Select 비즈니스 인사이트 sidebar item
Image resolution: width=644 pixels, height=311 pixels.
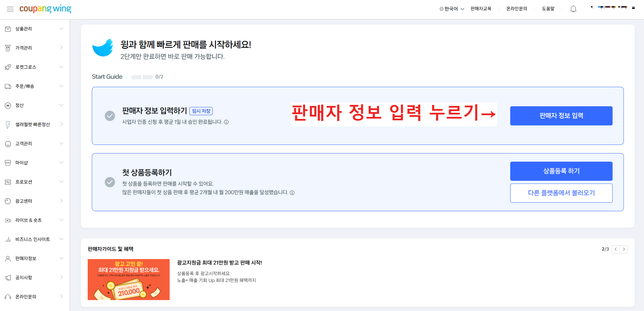tap(35, 239)
